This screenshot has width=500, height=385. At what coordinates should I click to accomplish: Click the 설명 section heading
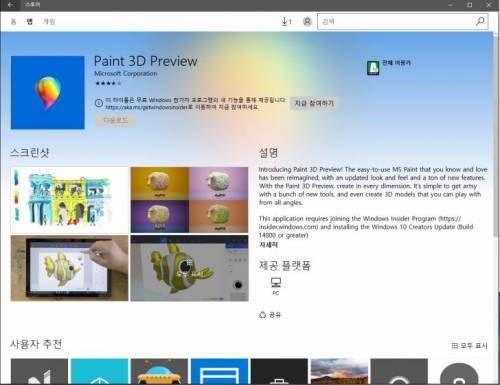(x=269, y=153)
